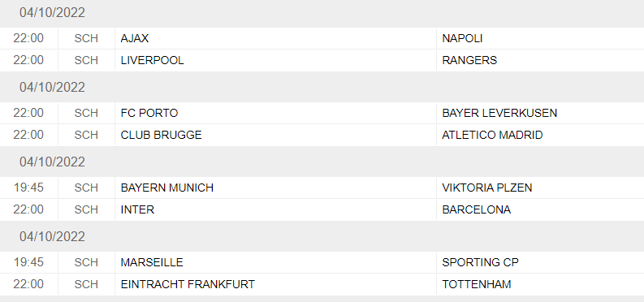Select BAYERN MUNICH in the list
644x302 pixels.
tap(167, 188)
